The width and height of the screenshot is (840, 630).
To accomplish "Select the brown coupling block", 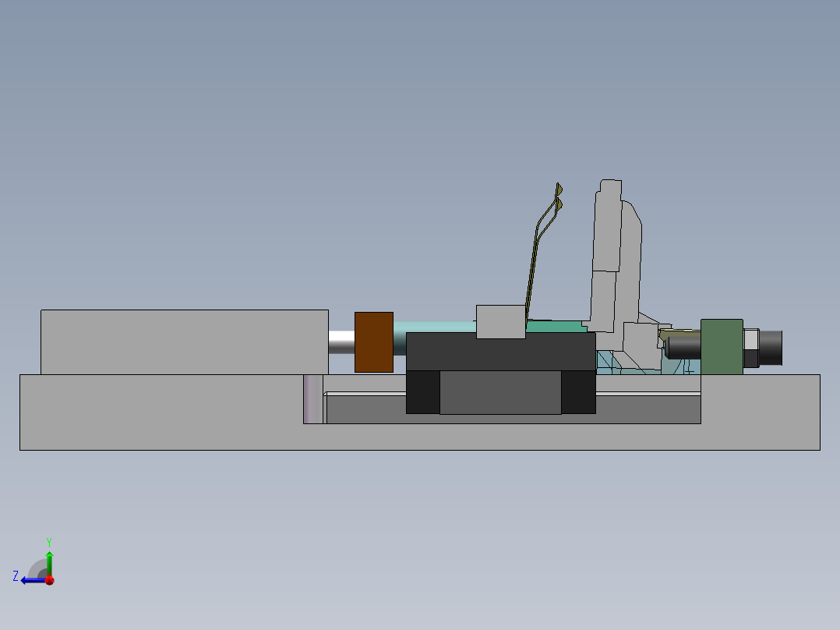I will coord(374,342).
